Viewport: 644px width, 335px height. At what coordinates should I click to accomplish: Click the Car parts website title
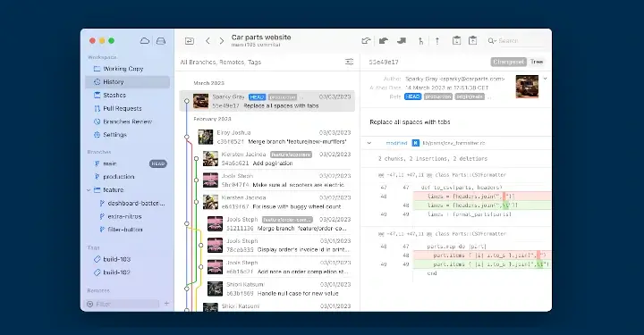261,38
